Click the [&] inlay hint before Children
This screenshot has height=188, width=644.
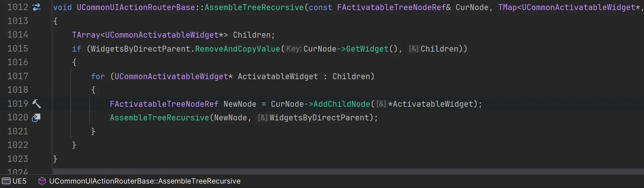click(x=413, y=49)
